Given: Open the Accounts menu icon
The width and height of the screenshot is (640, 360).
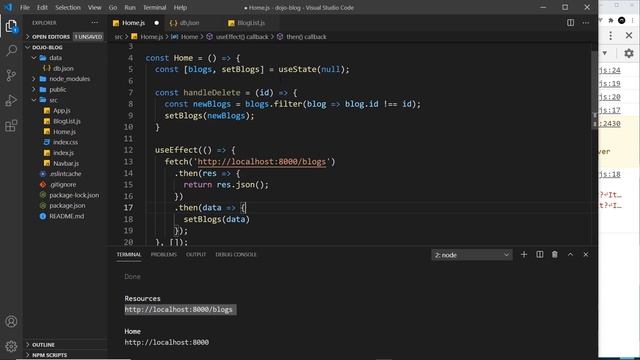Looking at the screenshot, I should [11, 322].
